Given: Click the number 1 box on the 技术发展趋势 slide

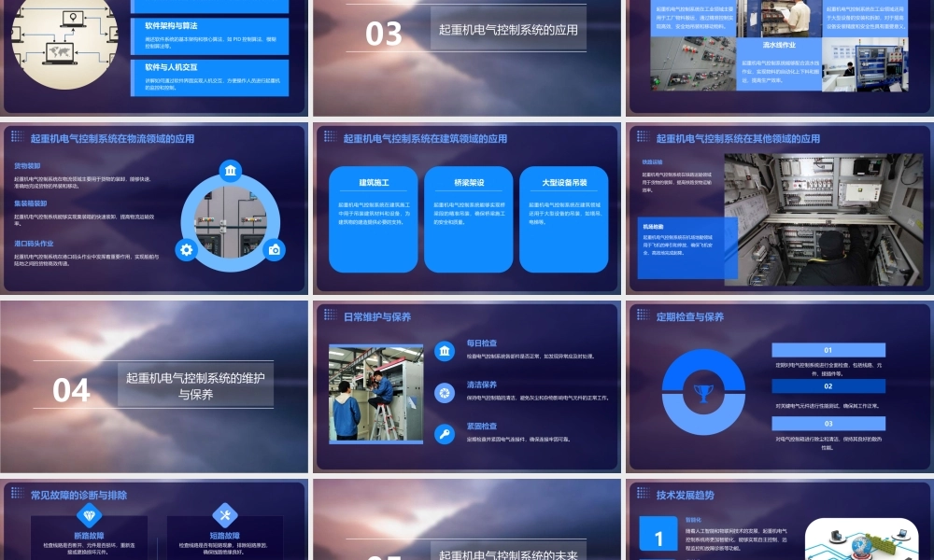Looking at the screenshot, I should (x=658, y=534).
